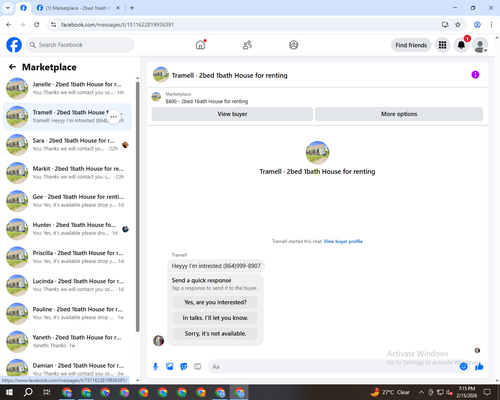Open the Lucinda conversation
Viewport: 500px width, 400px height.
point(67,285)
